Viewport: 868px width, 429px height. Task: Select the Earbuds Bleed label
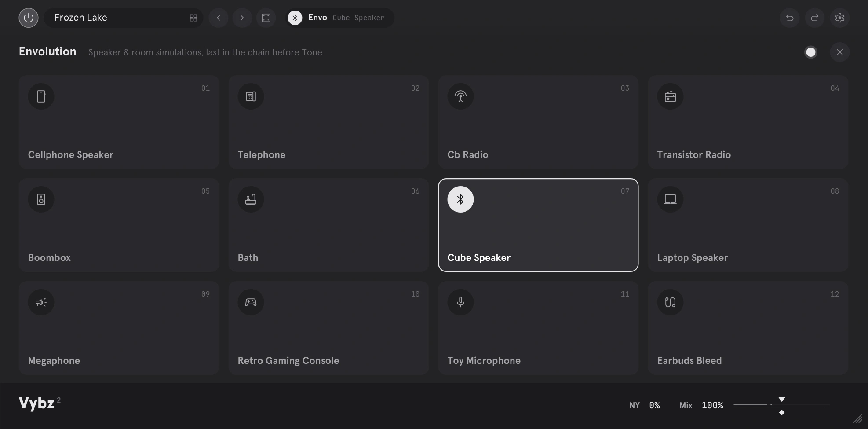point(689,361)
